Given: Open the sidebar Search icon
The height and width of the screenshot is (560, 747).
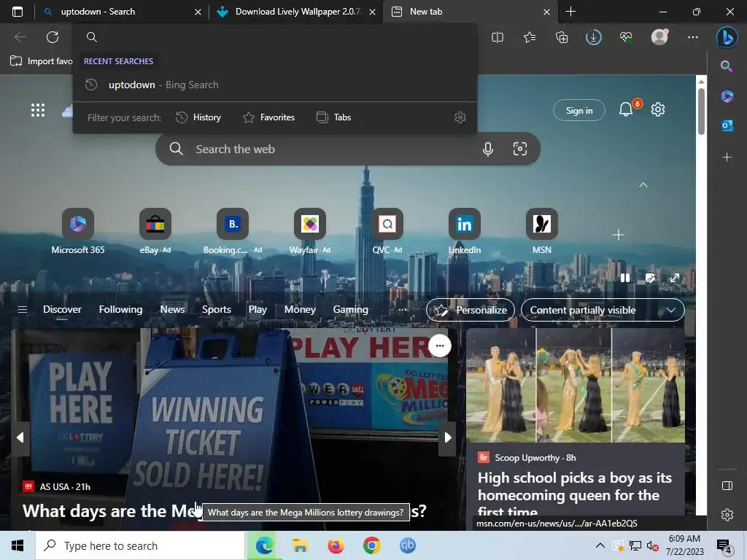Looking at the screenshot, I should click(727, 66).
